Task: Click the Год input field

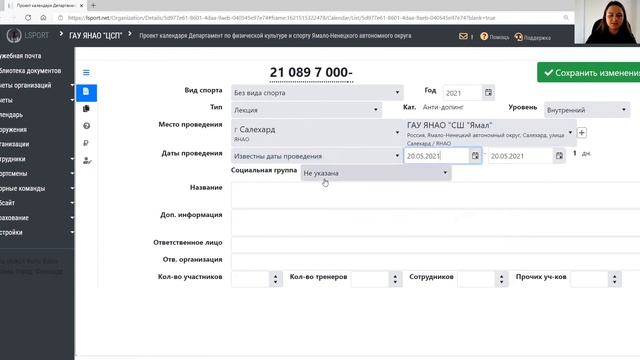Action: pyautogui.click(x=463, y=93)
